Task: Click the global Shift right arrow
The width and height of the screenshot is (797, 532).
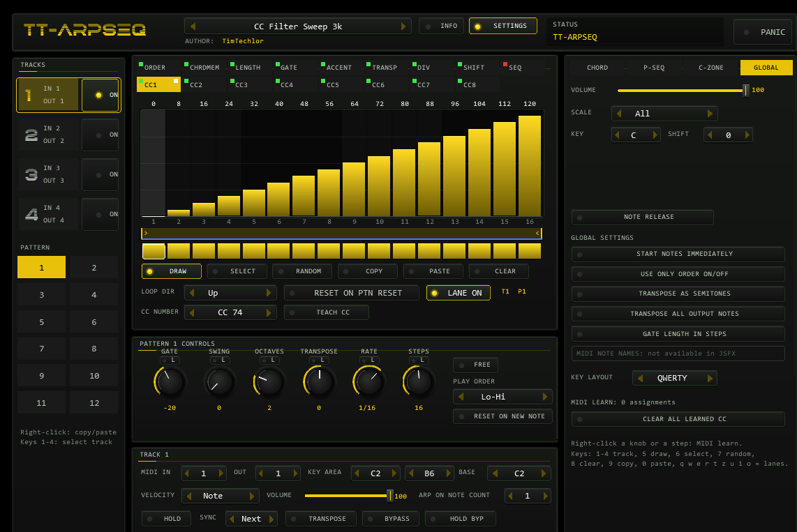Action: [x=747, y=135]
